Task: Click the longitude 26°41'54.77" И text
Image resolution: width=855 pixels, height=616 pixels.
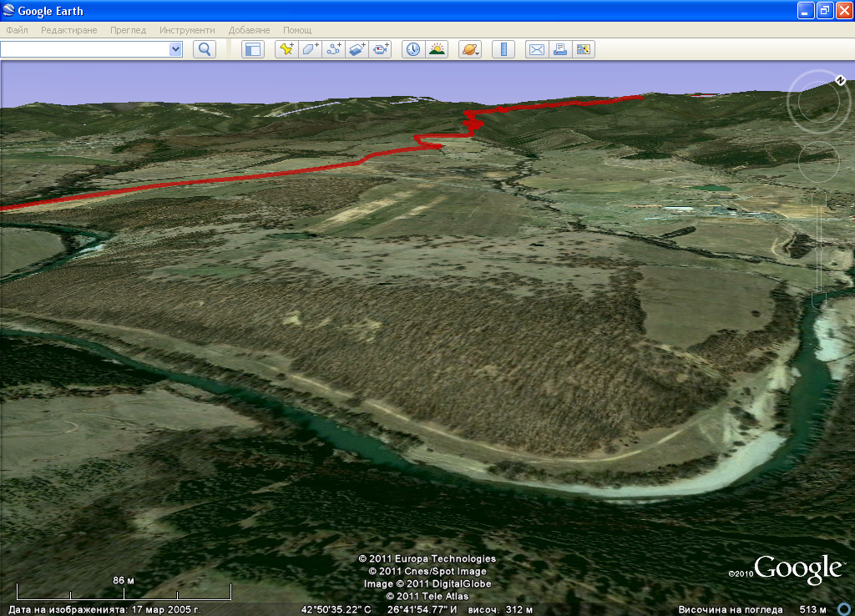Action: coord(422,609)
